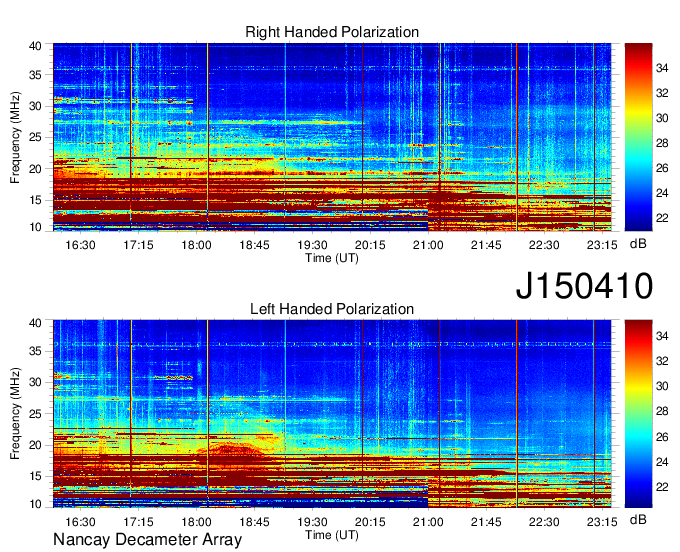
Task: Click the 40 MHz tick on the top plot
Action: point(35,46)
